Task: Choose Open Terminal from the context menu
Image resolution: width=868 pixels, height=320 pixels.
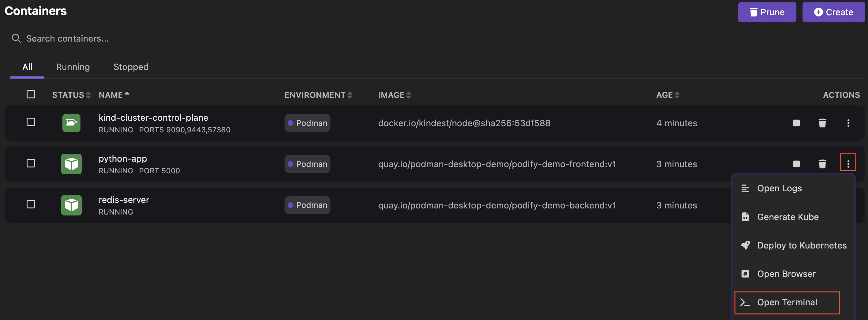Action: point(787,302)
